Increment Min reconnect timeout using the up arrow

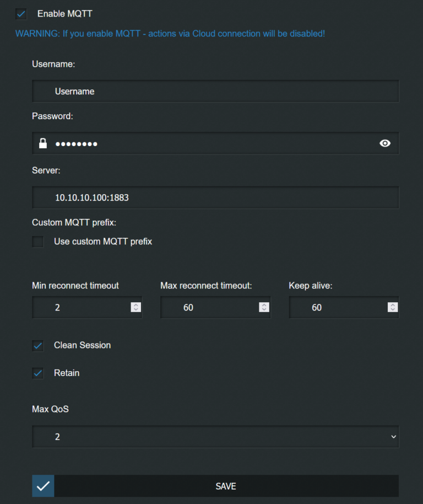coord(135,305)
